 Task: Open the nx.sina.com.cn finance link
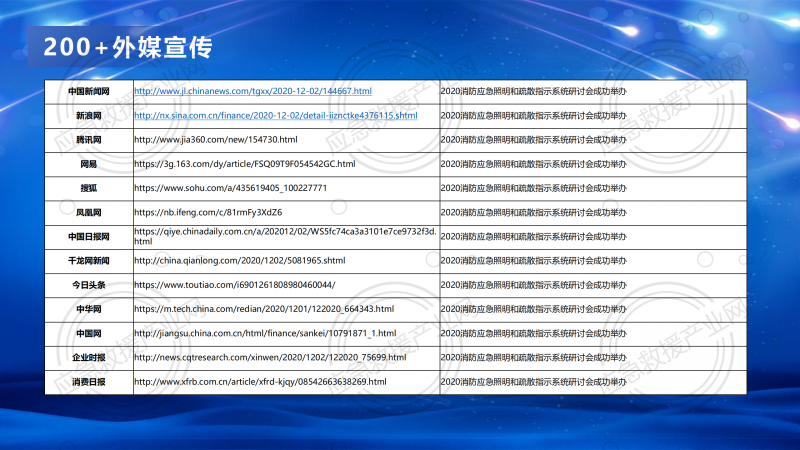pyautogui.click(x=275, y=116)
